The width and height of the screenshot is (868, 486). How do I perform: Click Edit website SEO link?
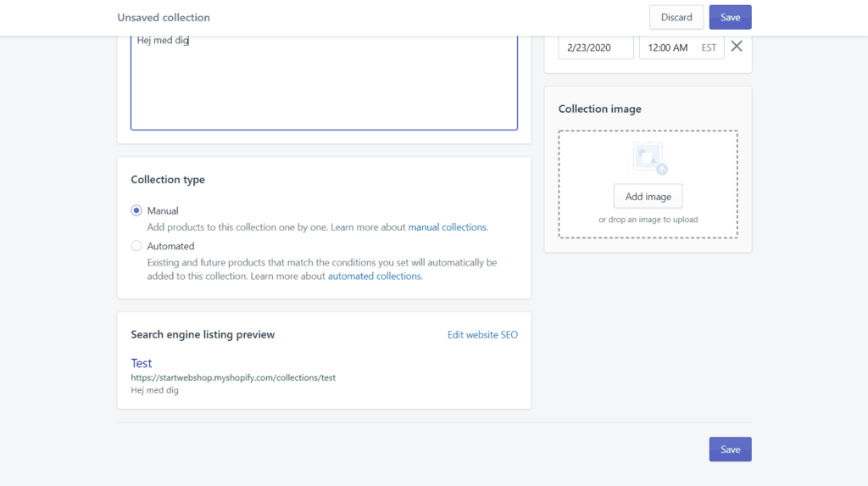(x=482, y=335)
